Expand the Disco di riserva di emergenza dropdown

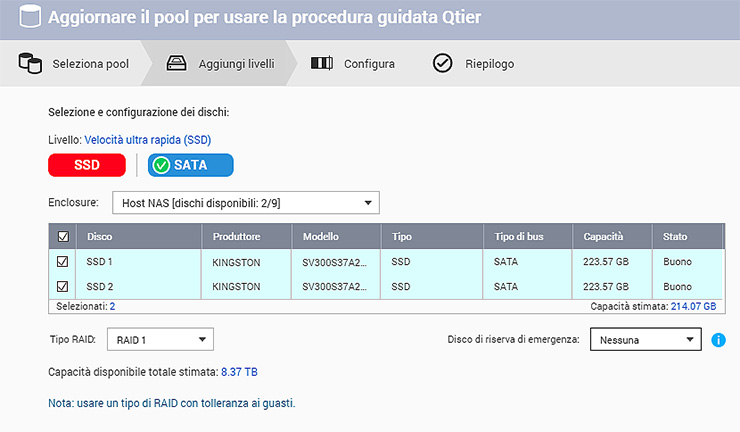[645, 340]
